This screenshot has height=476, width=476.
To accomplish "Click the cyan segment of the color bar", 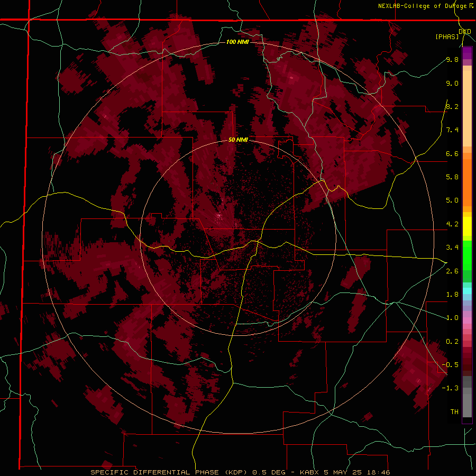I will click(x=467, y=291).
